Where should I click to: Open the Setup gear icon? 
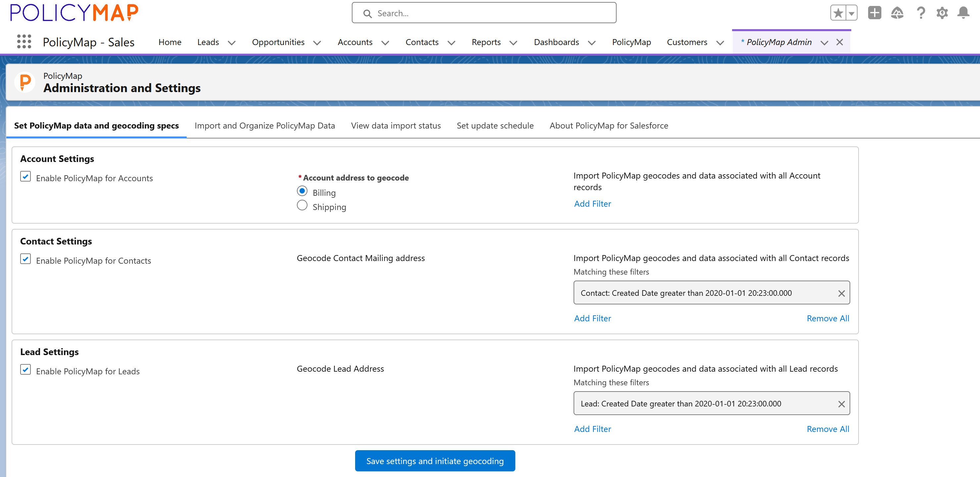tap(942, 13)
